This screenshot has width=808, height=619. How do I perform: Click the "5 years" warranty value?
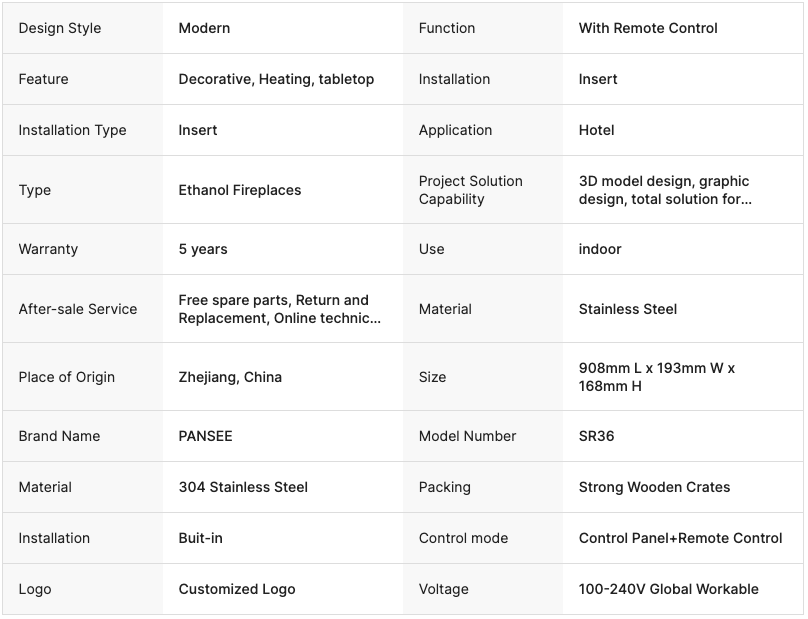[x=203, y=249]
